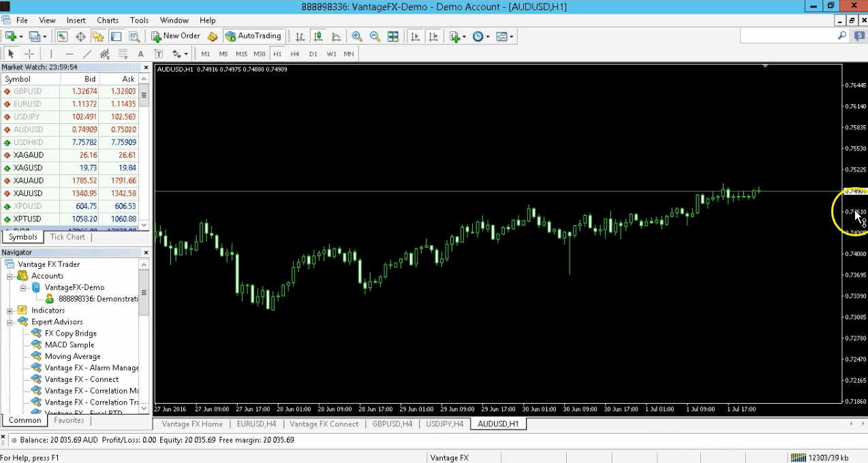
Task: Expand the Indicators tree node
Action: pyautogui.click(x=11, y=310)
